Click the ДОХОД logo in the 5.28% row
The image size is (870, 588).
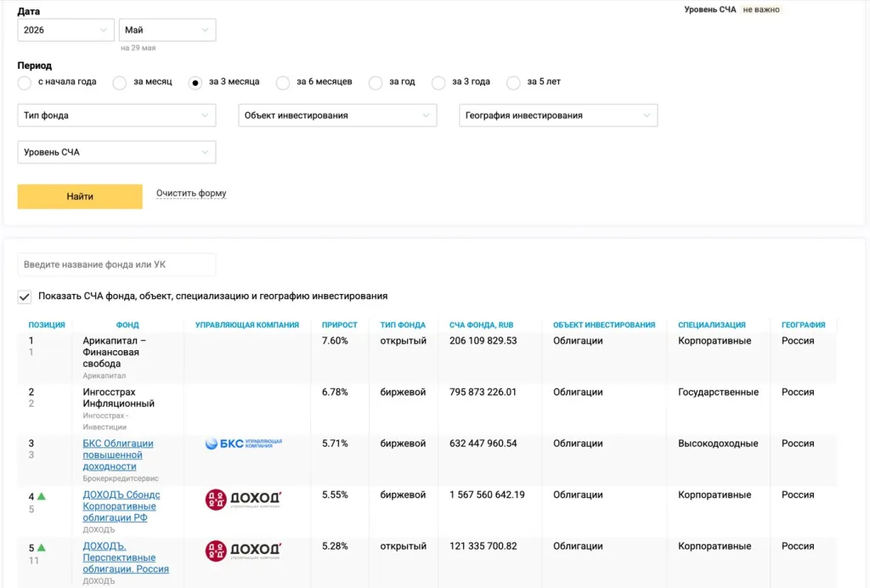[244, 551]
